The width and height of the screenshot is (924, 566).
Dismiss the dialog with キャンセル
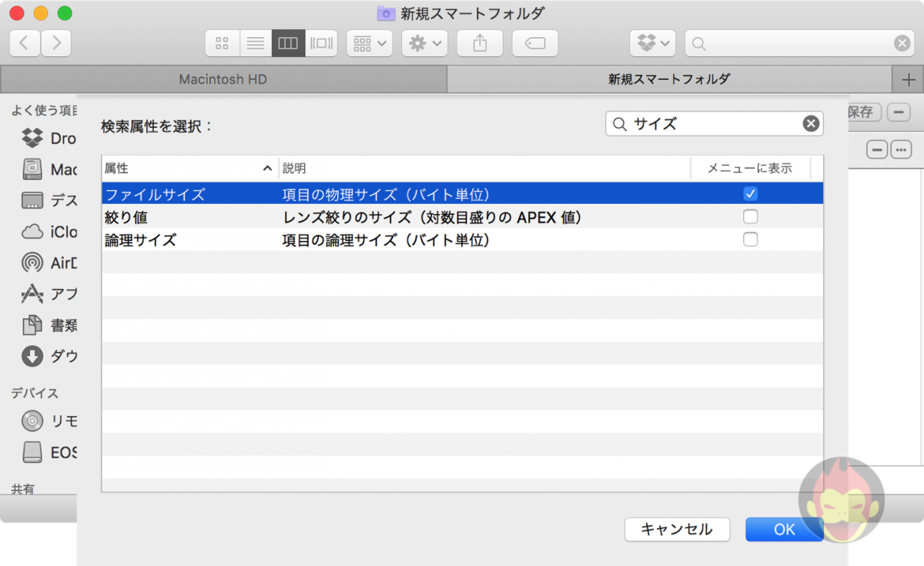point(677,529)
